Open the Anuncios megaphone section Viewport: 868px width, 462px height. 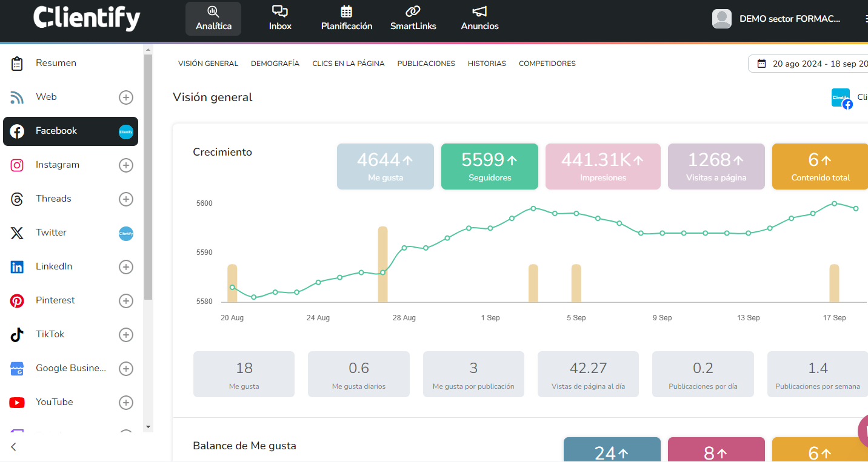pyautogui.click(x=479, y=19)
